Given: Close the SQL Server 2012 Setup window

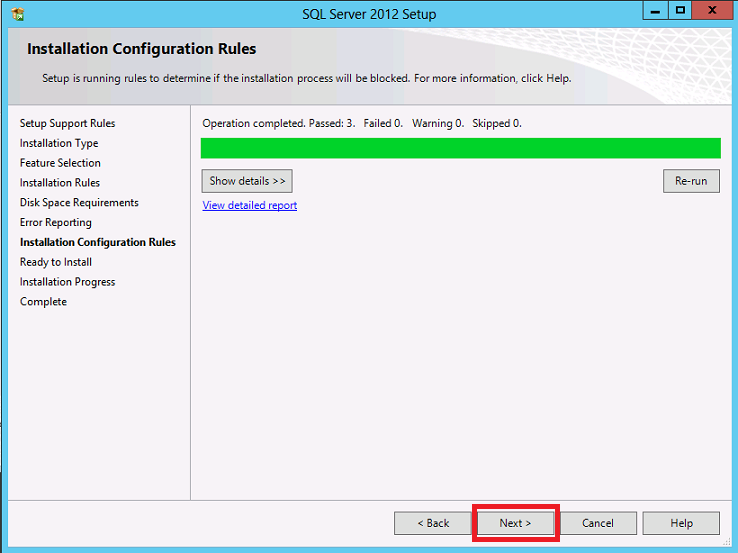Looking at the screenshot, I should 713,10.
